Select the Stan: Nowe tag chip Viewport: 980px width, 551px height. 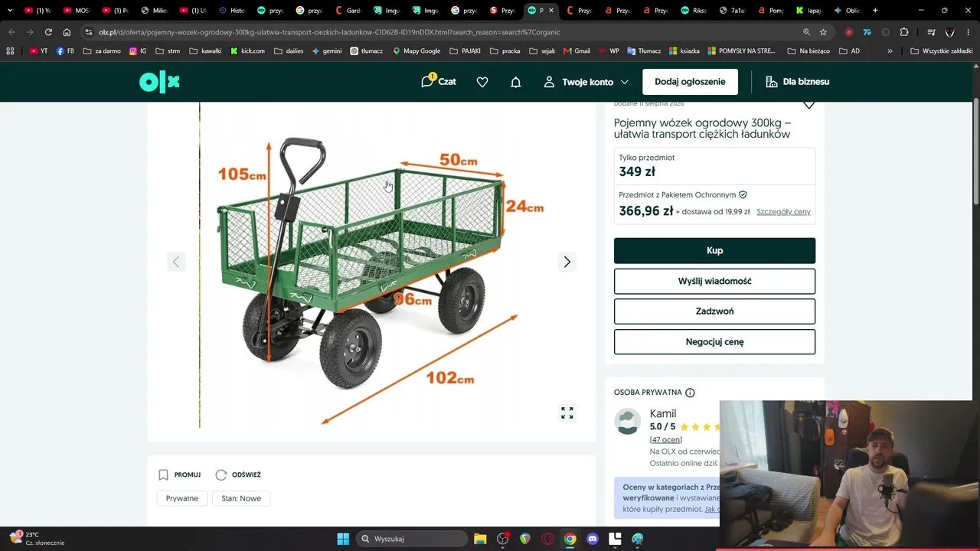[x=241, y=498]
